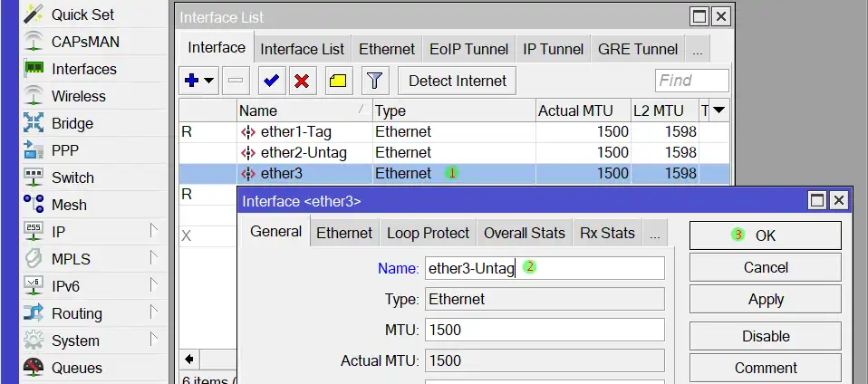The image size is (868, 384).
Task: Switch to the Loop Protect tab
Action: click(x=428, y=233)
